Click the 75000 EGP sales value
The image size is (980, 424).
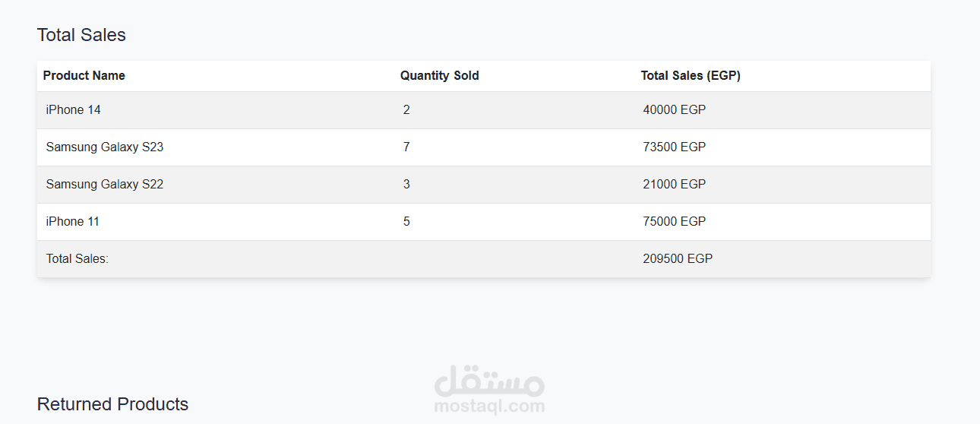coord(675,222)
